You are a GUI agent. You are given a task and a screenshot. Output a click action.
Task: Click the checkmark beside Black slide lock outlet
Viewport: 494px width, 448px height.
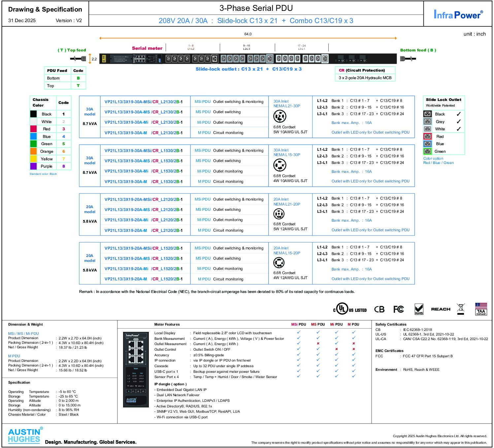pos(458,114)
